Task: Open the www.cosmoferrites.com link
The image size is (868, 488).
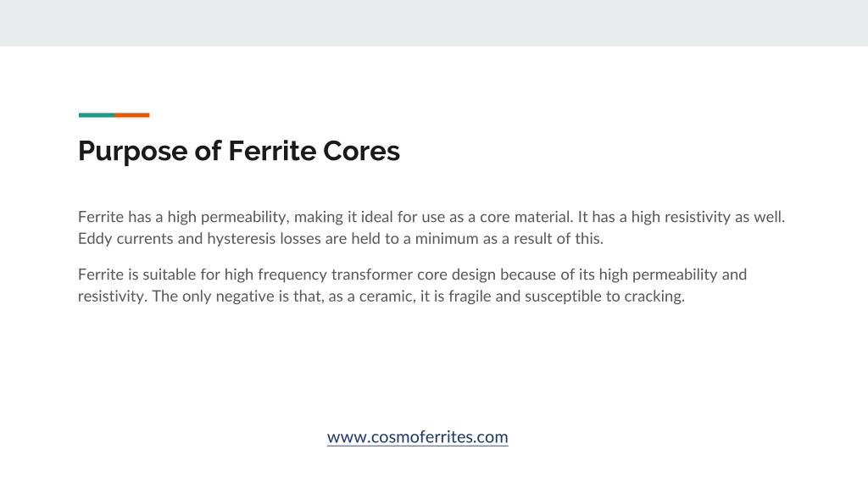Action: [x=417, y=437]
